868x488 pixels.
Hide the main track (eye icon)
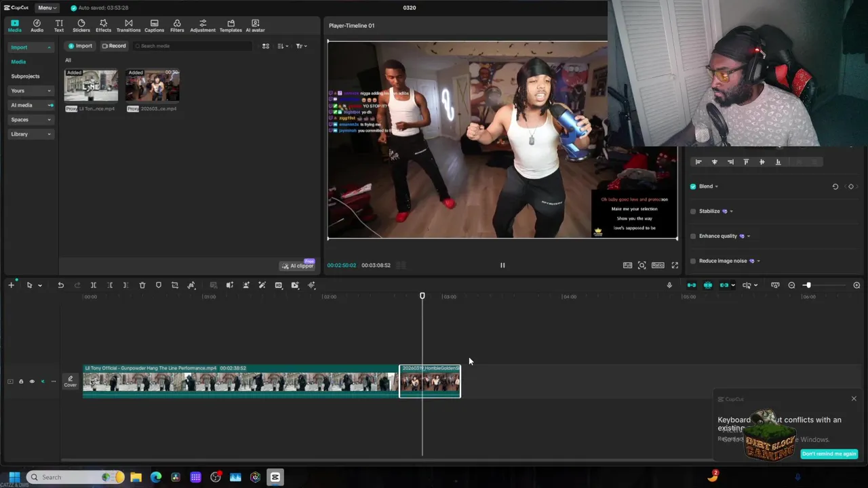point(32,382)
